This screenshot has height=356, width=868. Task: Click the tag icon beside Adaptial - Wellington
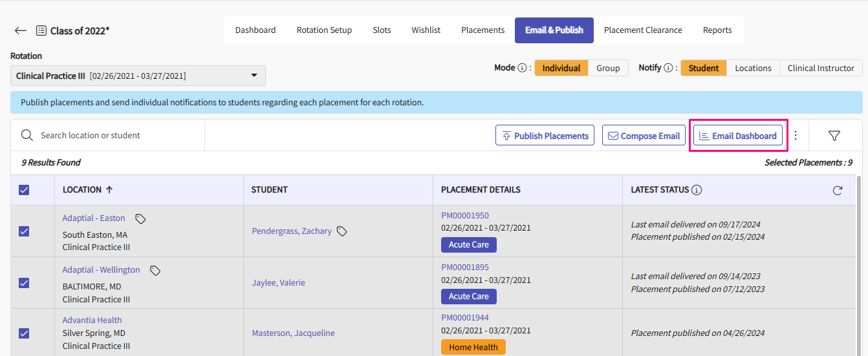[155, 271]
